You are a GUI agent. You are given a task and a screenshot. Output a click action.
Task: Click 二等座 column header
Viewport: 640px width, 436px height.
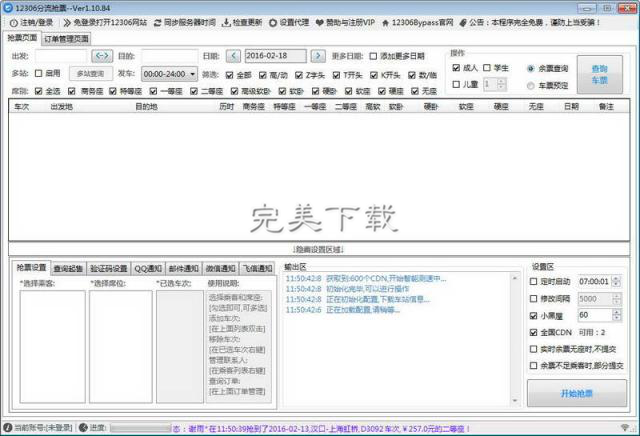pos(345,107)
